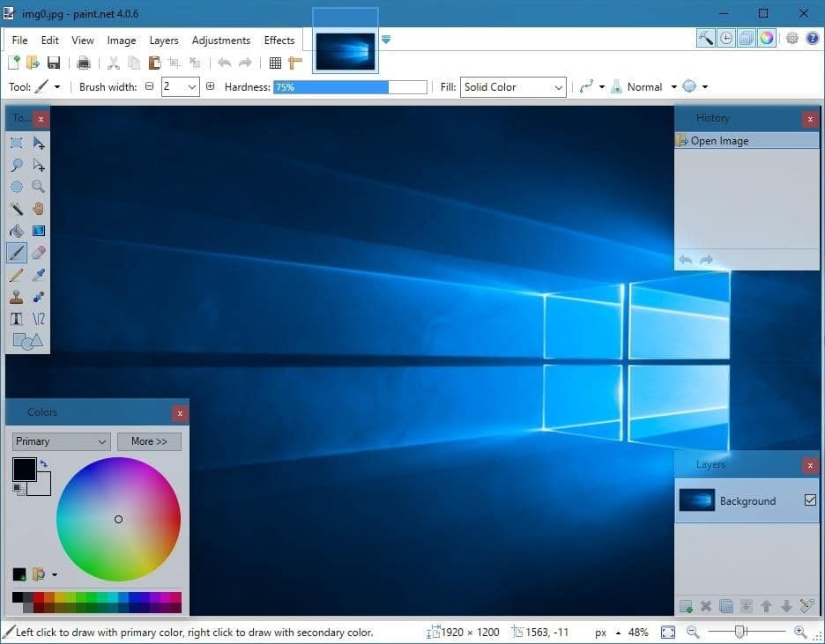The width and height of the screenshot is (825, 644).
Task: Select the Text tool
Action: 16,318
